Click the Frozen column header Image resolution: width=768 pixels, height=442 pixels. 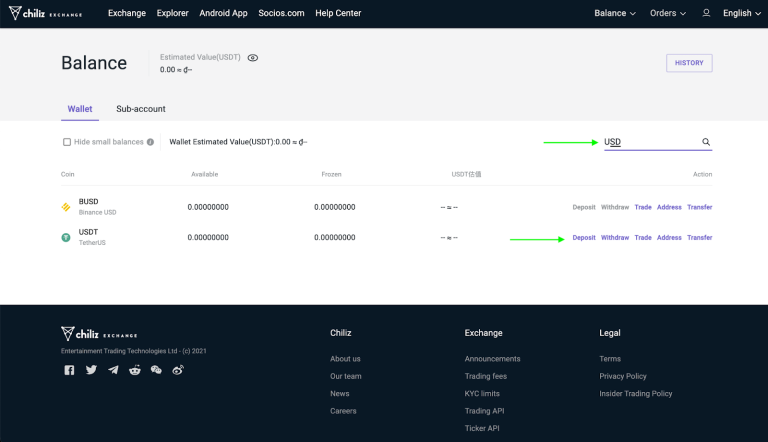(332, 174)
